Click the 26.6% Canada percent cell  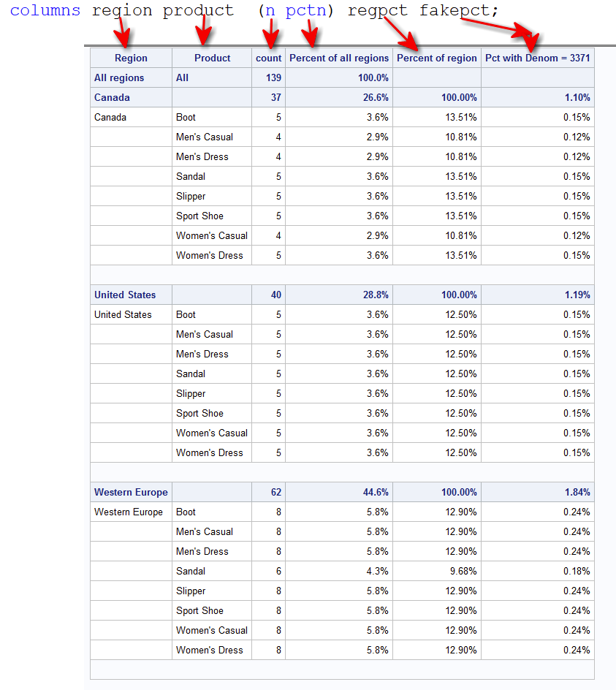[x=339, y=98]
